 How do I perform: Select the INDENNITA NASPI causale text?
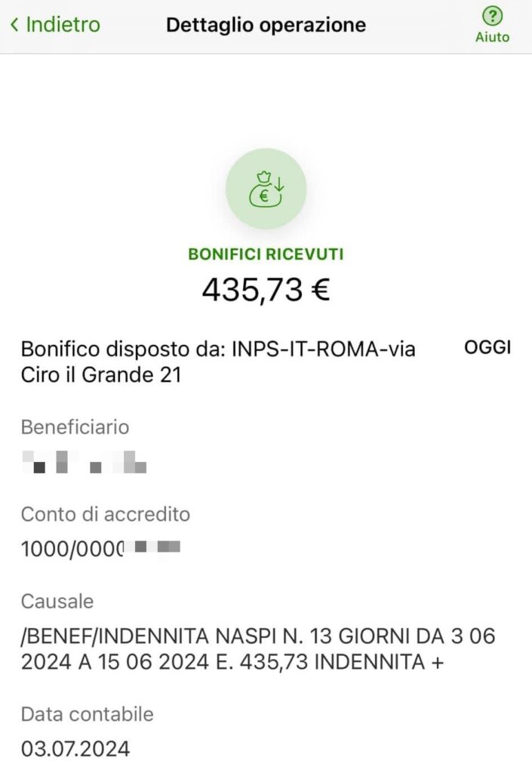(x=258, y=649)
